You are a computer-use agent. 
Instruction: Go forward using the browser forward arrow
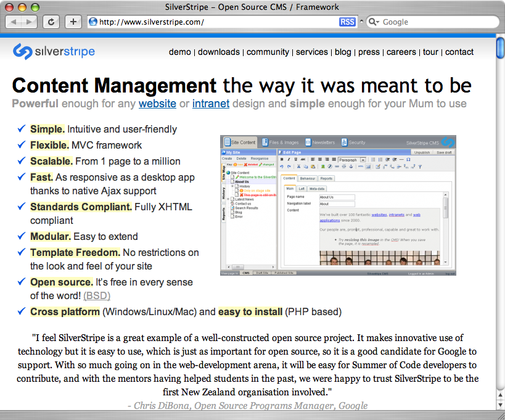click(x=30, y=22)
